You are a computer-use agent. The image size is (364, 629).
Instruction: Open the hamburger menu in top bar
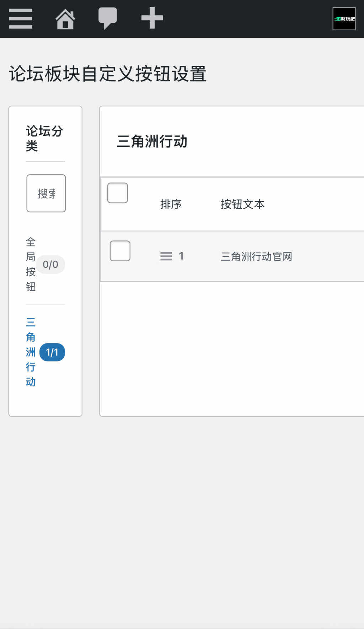[x=21, y=18]
